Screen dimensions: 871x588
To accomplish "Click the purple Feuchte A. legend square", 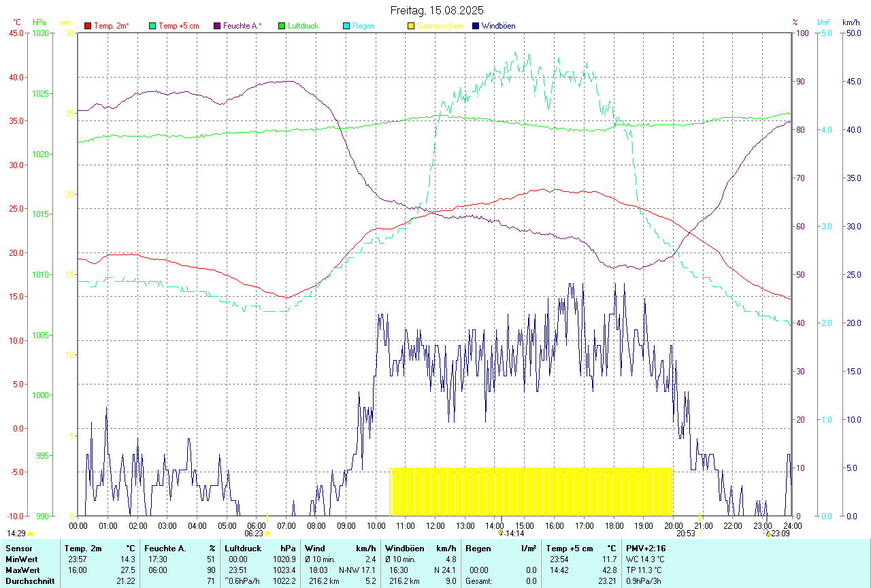I will [217, 26].
